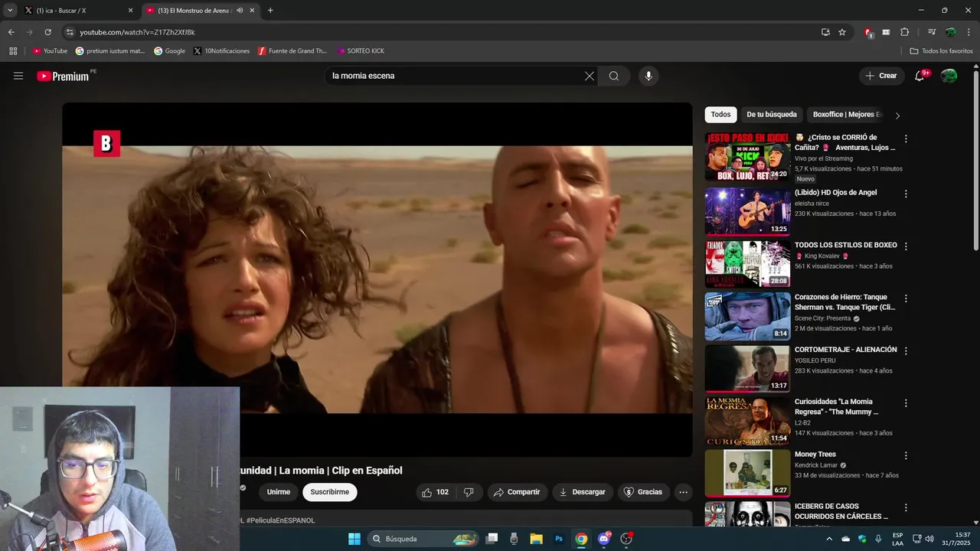Open options for 'Money Trees' video
This screenshot has height=551, width=980.
click(x=906, y=455)
